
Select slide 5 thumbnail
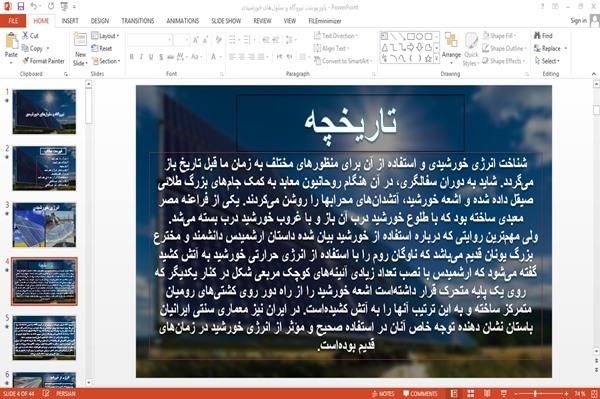point(44,338)
